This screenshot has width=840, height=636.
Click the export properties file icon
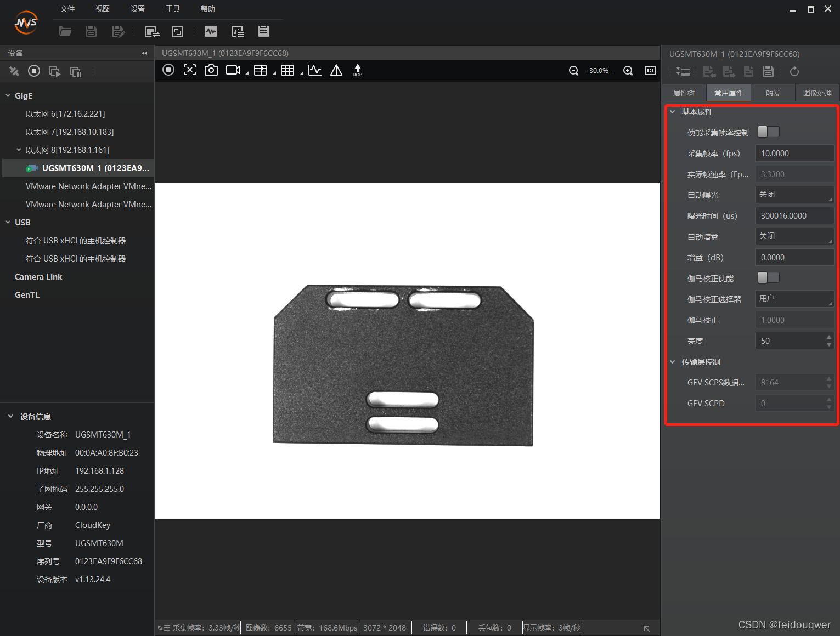click(729, 71)
